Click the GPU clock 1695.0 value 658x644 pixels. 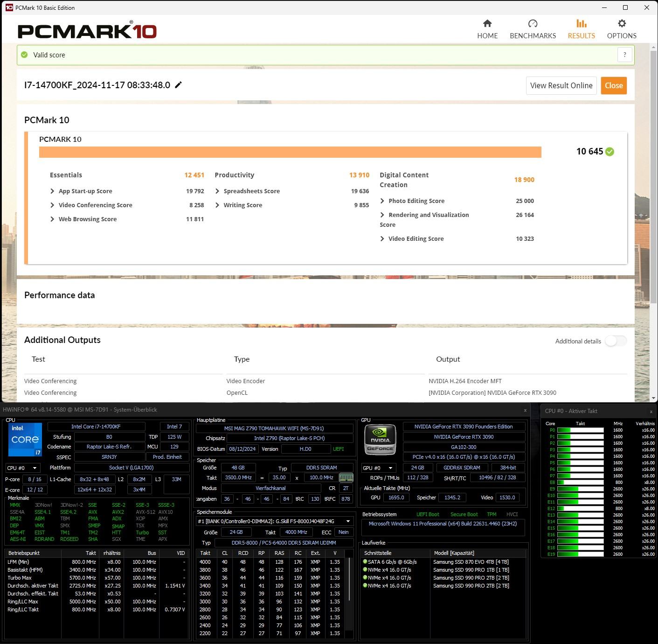pos(396,497)
